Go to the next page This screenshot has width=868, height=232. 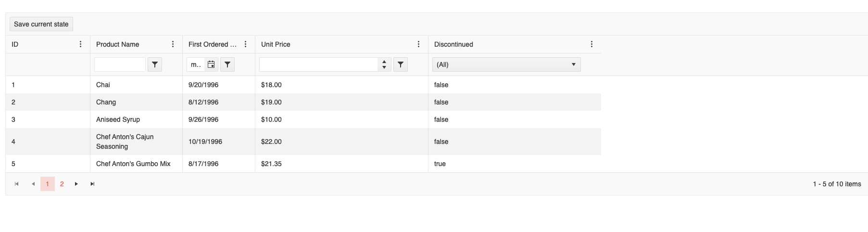(76, 184)
